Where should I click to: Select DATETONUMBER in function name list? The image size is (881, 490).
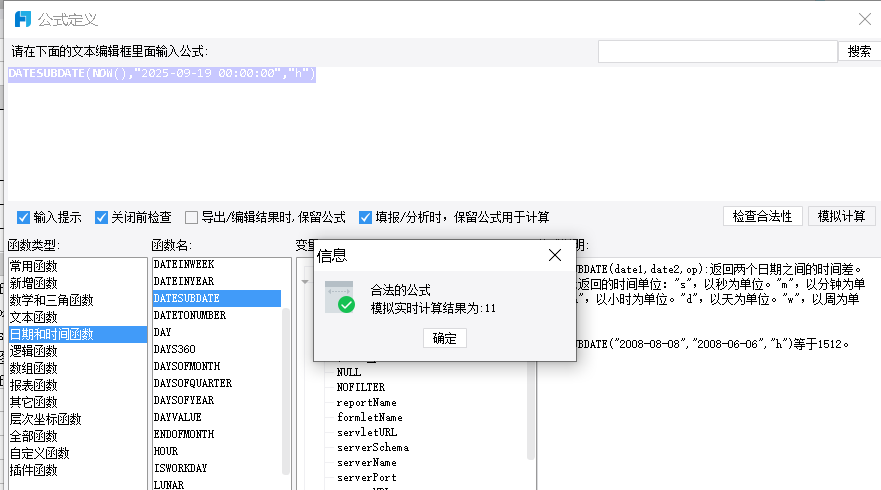(190, 315)
